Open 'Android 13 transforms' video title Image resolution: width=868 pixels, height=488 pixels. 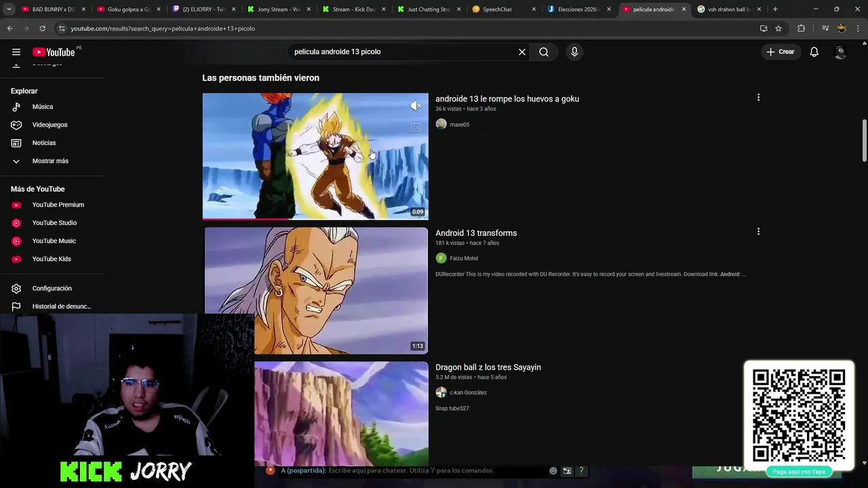tap(476, 233)
